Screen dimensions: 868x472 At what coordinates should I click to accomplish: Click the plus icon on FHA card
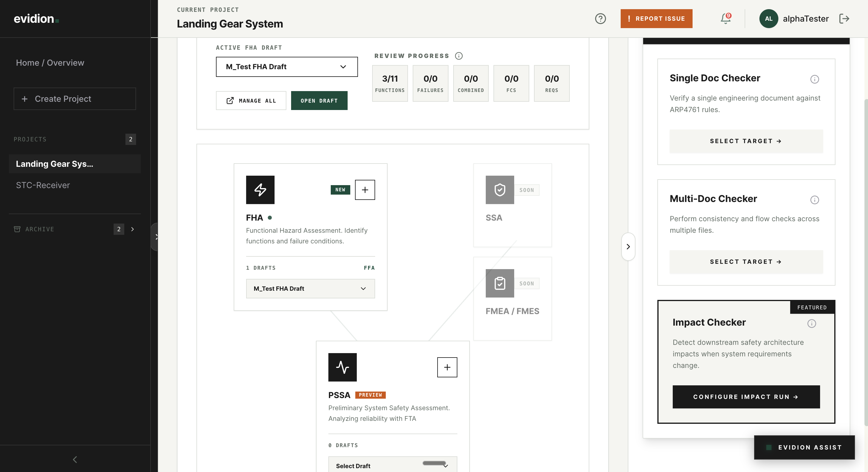[364, 190]
